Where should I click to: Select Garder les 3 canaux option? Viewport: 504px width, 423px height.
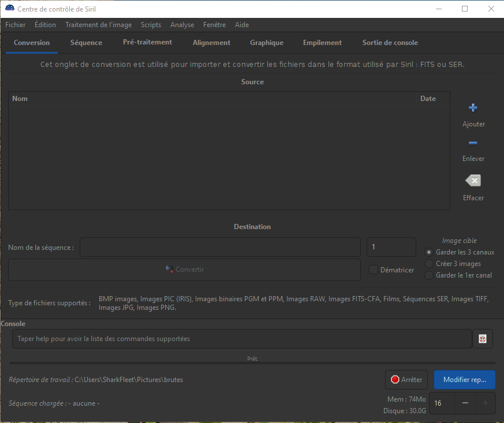coord(429,252)
